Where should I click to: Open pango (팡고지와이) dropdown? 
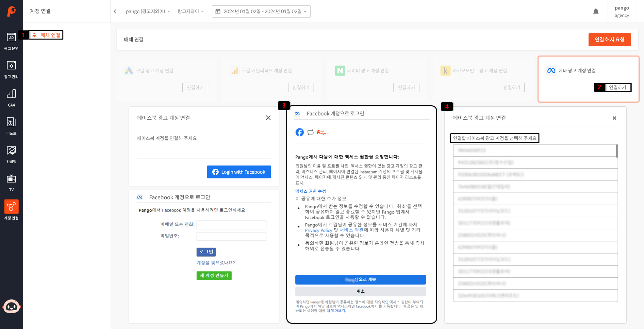tap(148, 11)
